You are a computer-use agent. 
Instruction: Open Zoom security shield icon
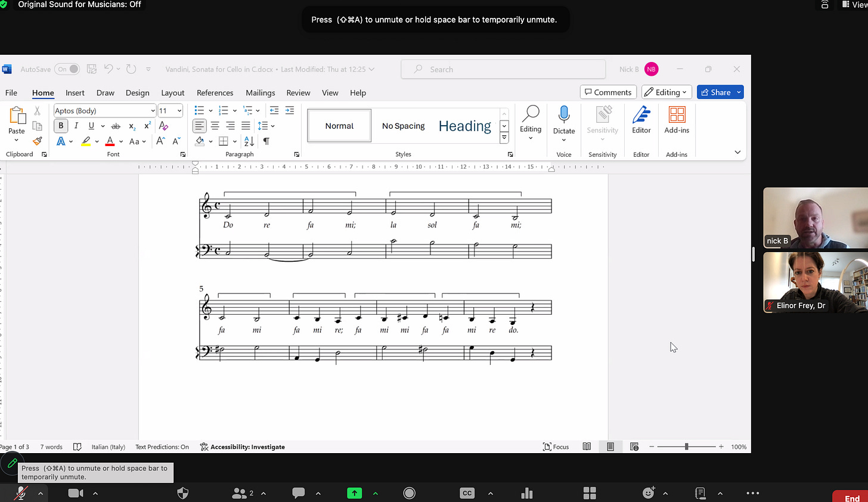[183, 493]
